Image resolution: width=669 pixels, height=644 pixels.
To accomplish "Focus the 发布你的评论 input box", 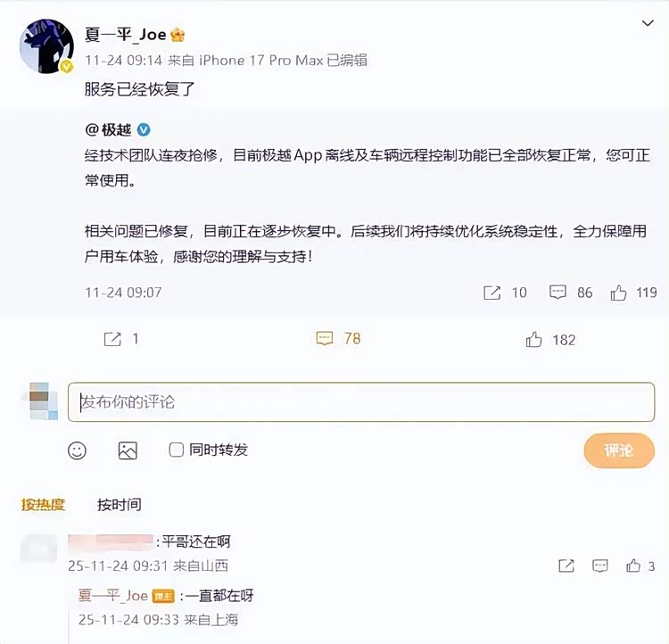I will pos(361,402).
